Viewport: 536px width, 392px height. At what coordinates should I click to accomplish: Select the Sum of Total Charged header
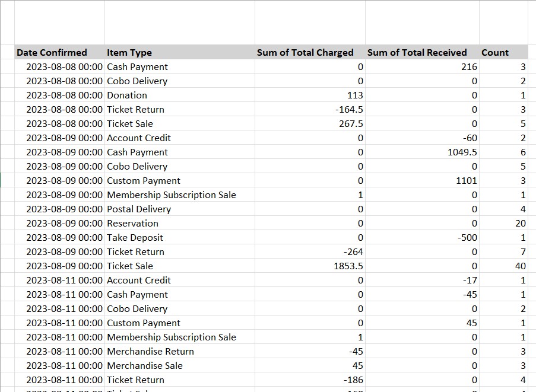[310, 52]
